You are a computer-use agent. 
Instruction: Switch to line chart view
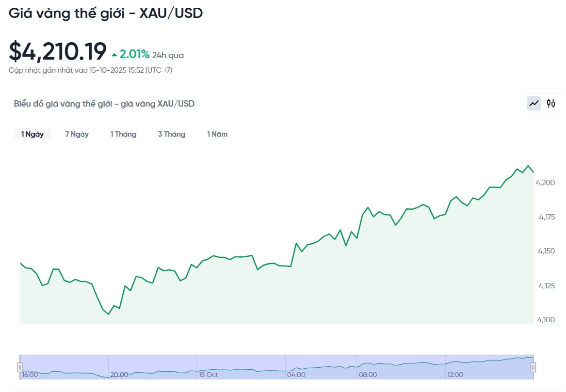(x=534, y=103)
